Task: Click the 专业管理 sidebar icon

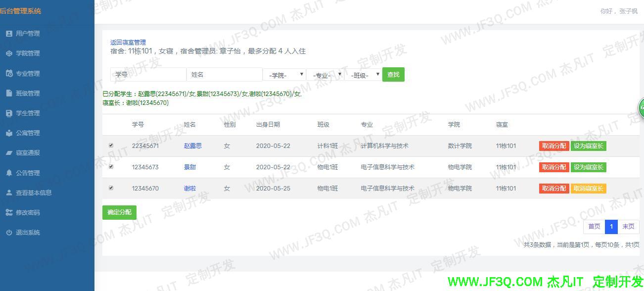Action: pos(9,73)
